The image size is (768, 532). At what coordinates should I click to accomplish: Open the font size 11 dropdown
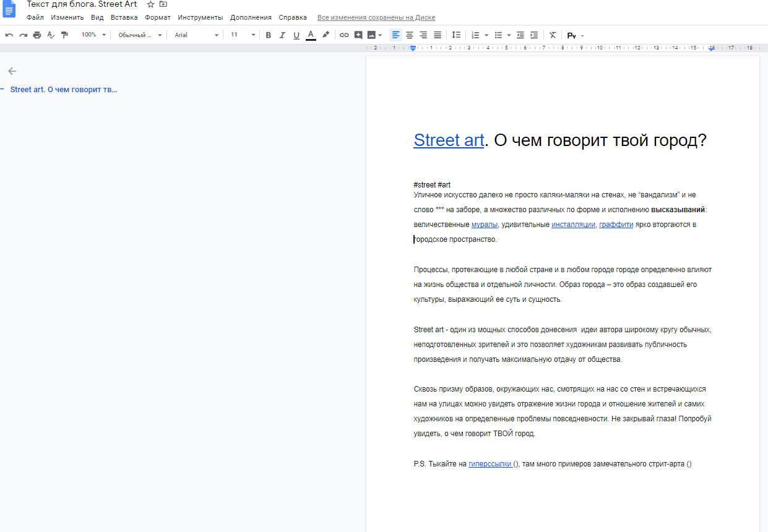tap(243, 35)
